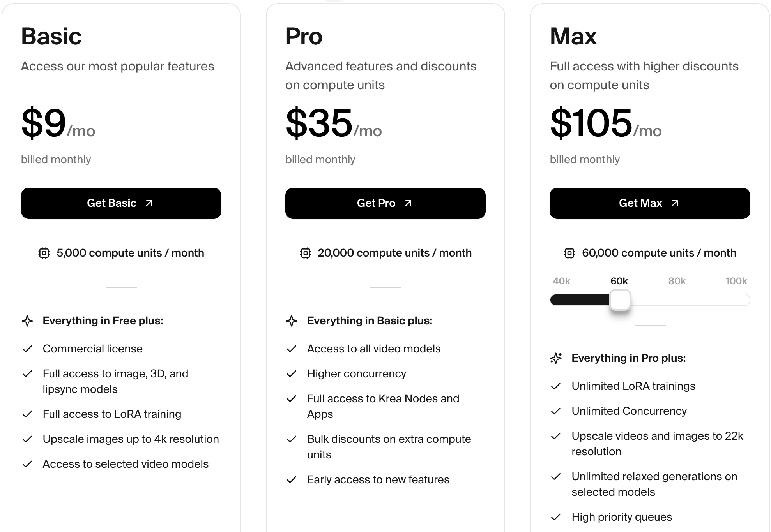
Task: Click the Max compute units slider handle
Action: (x=620, y=300)
